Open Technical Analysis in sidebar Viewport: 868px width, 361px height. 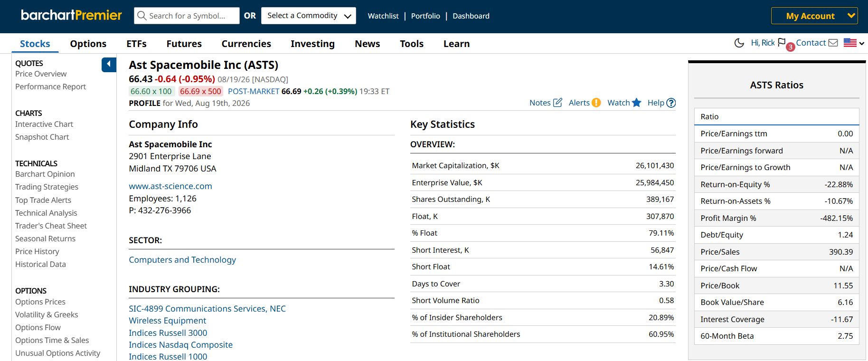[x=46, y=213]
